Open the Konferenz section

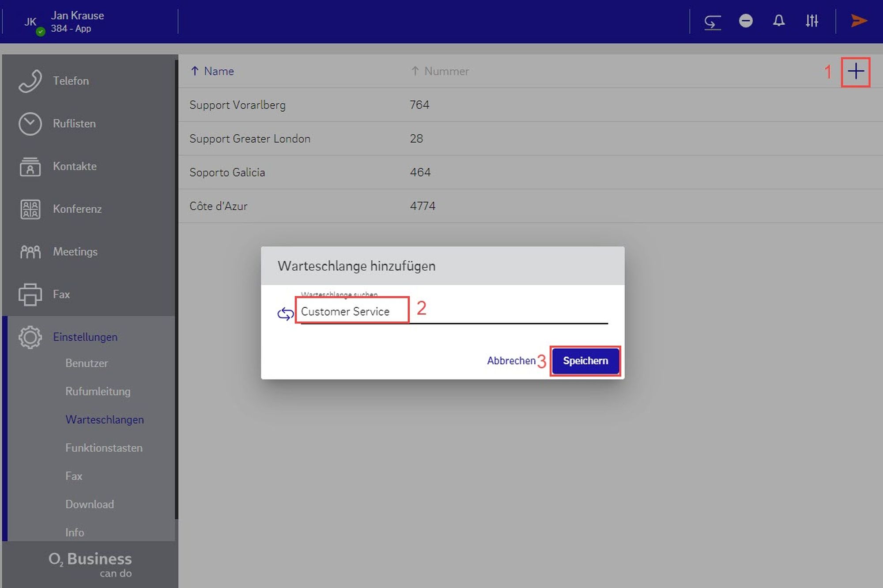pyautogui.click(x=77, y=209)
